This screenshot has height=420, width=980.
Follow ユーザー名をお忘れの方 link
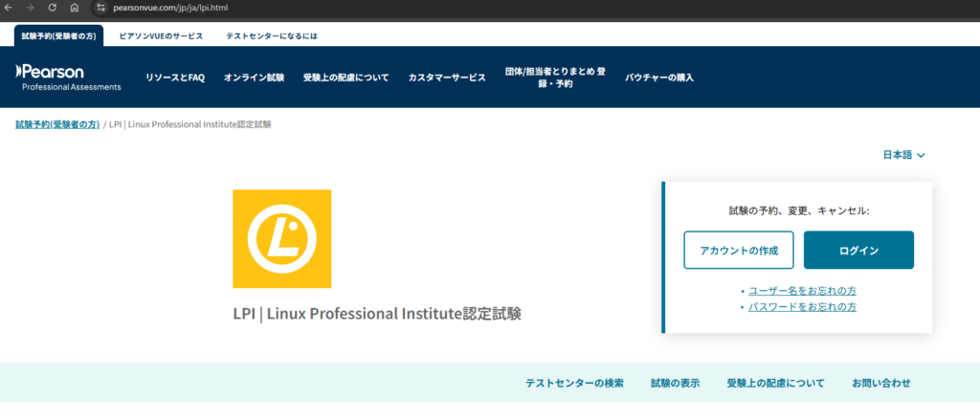[802, 290]
